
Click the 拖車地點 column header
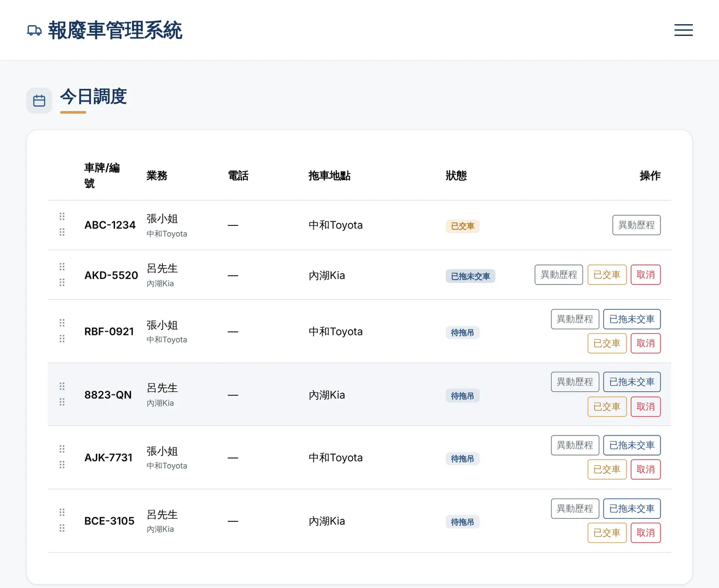click(x=329, y=176)
